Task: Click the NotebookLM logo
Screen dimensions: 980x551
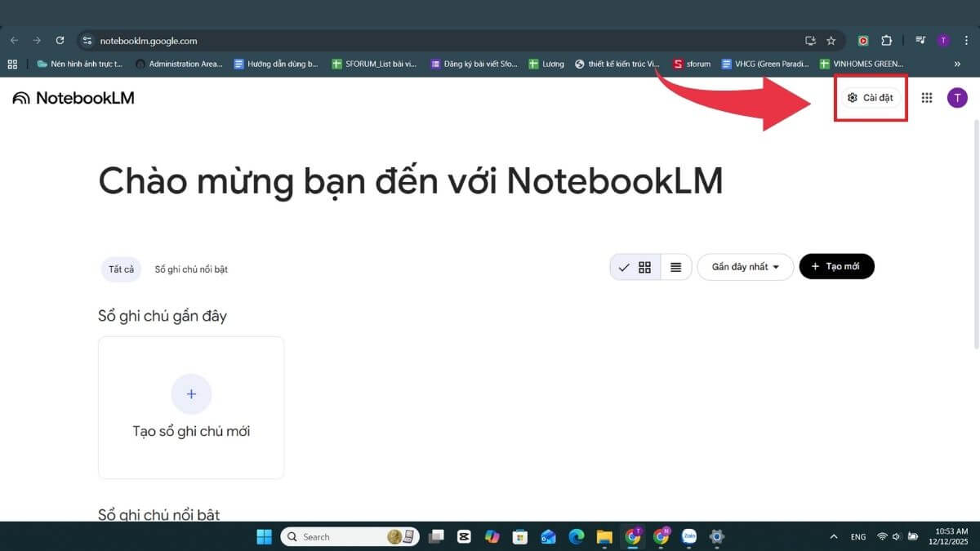Action: [73, 97]
